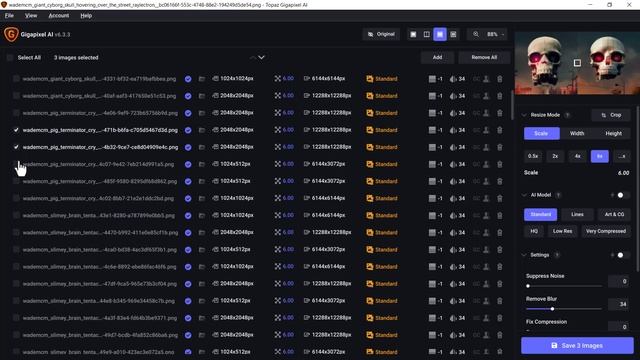Delete the 4331-bf32 cyborg skull row
The image size is (640, 360).
(500, 79)
